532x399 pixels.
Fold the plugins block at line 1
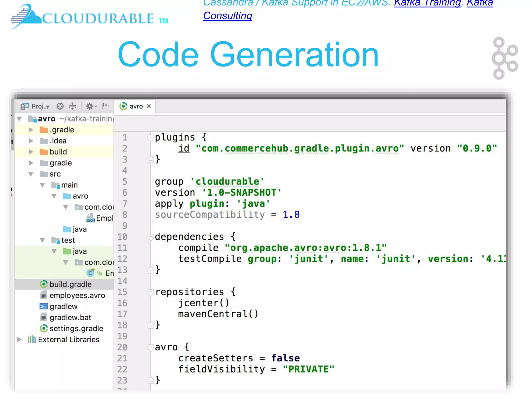[151, 137]
